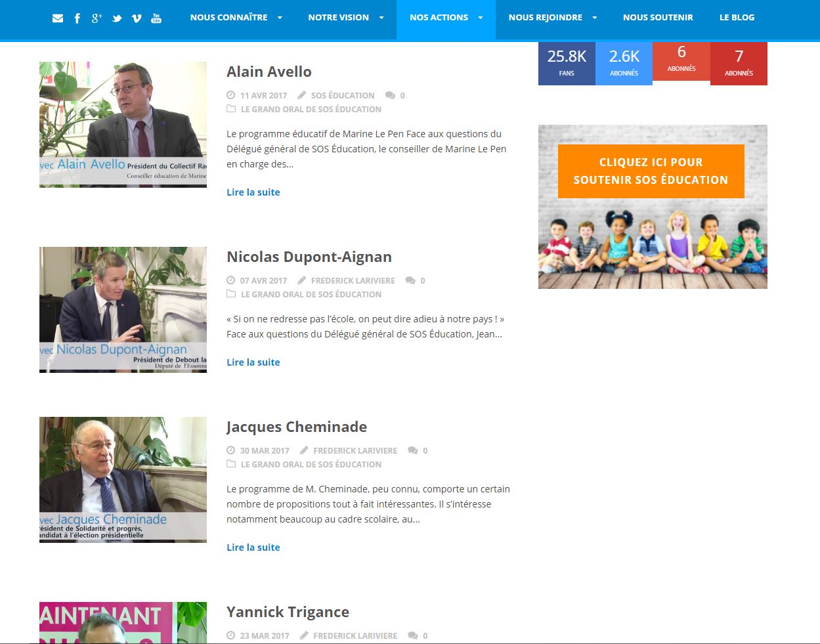
Task: Open the YouTube icon in header
Action: coord(156,18)
